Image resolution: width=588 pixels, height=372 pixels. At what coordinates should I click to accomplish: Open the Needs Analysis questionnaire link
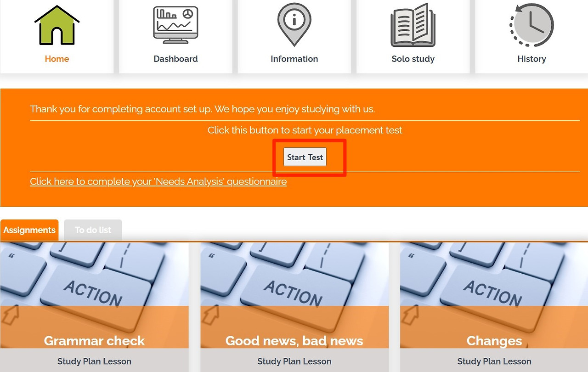(158, 181)
